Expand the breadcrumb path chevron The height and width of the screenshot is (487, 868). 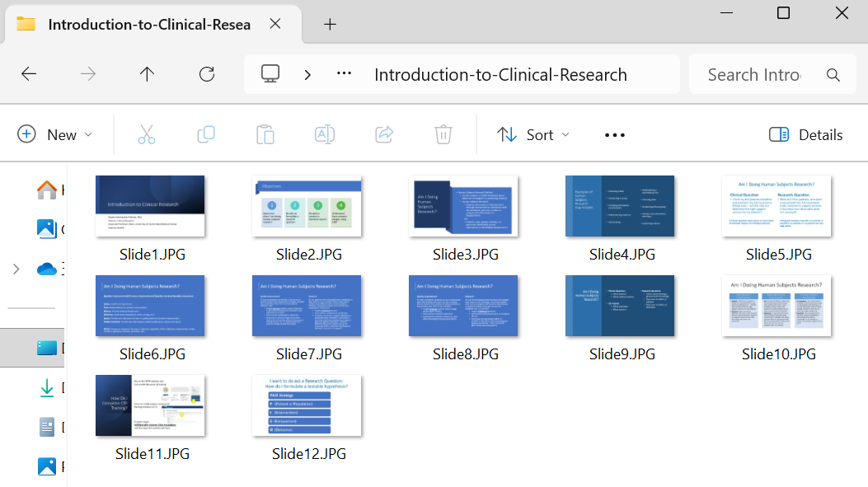click(x=307, y=74)
